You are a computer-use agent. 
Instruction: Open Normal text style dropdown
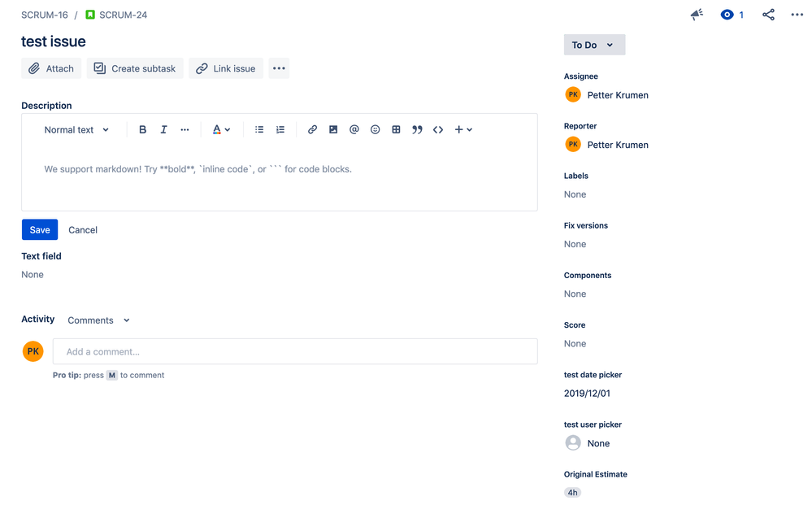click(x=76, y=129)
